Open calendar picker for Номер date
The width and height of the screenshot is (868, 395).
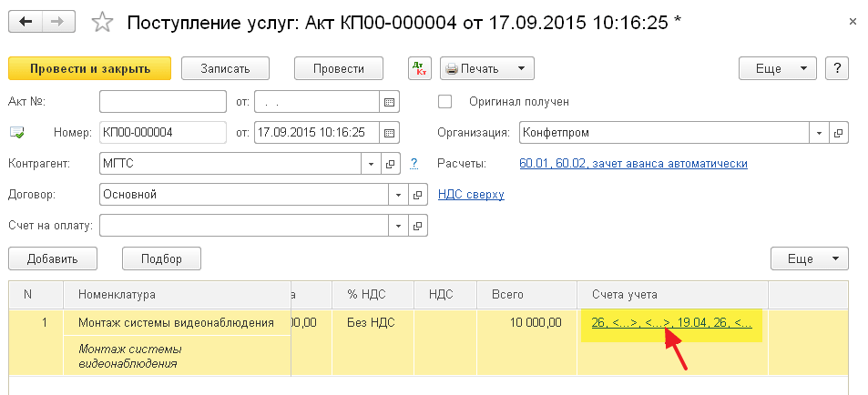click(390, 133)
